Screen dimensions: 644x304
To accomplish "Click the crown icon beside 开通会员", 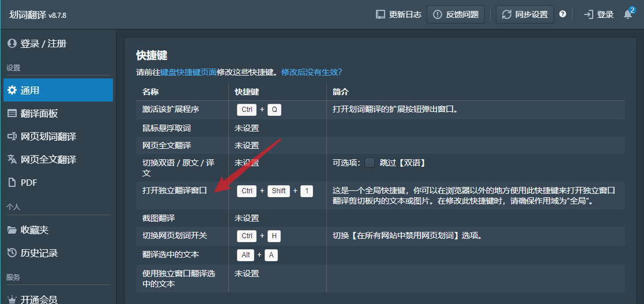I will coord(12,300).
